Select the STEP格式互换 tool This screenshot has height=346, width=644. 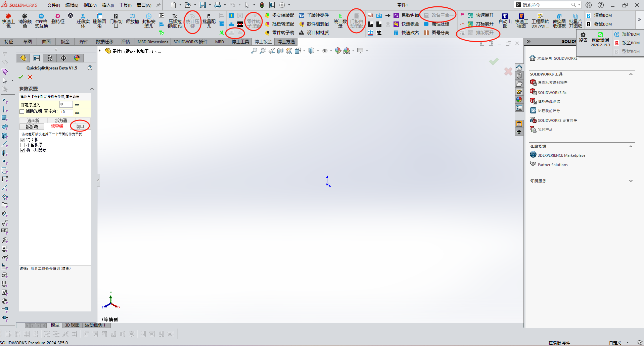pos(41,16)
